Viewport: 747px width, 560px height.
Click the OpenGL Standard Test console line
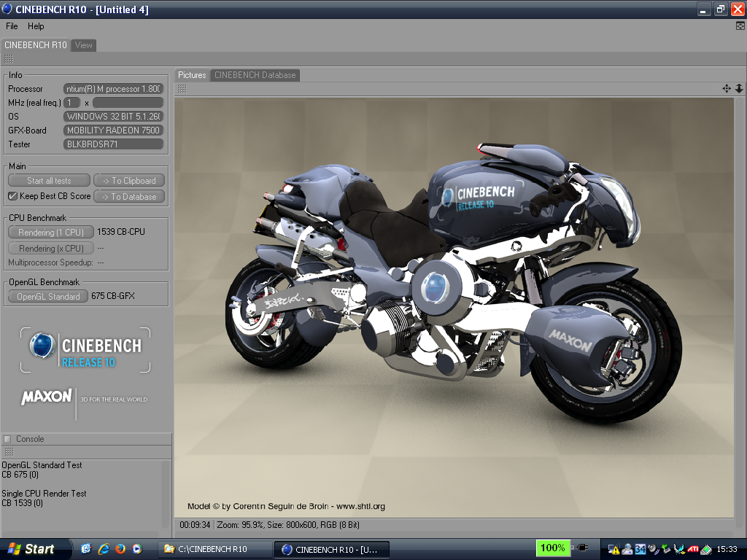click(42, 465)
